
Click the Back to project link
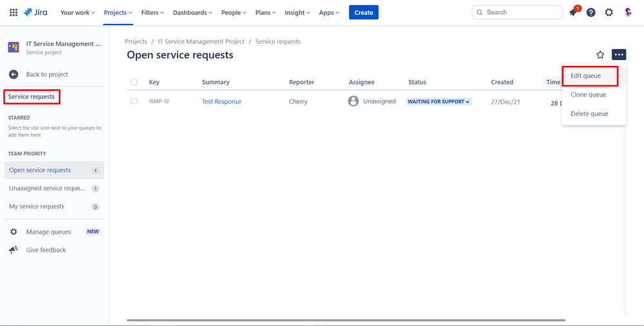click(x=47, y=74)
